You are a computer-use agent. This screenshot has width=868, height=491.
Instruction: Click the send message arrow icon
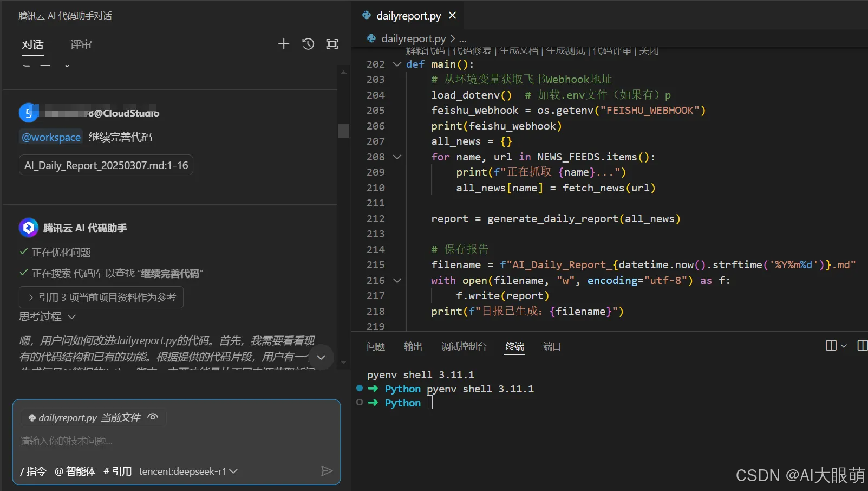point(327,471)
